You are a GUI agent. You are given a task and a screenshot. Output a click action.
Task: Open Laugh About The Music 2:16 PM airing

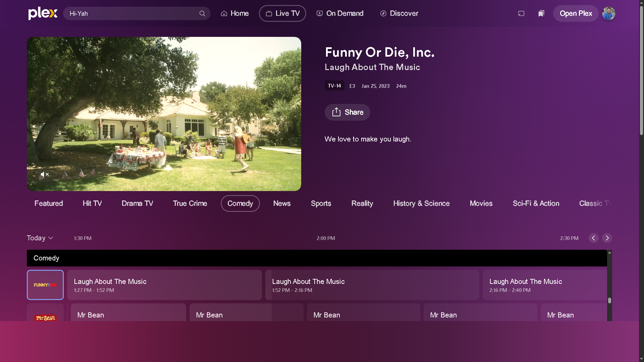545,285
